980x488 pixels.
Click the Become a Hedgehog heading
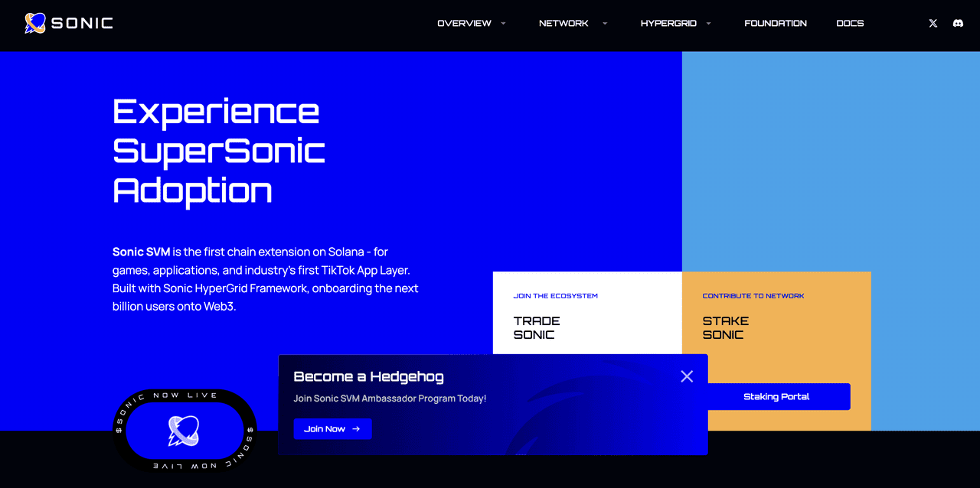pyautogui.click(x=368, y=376)
